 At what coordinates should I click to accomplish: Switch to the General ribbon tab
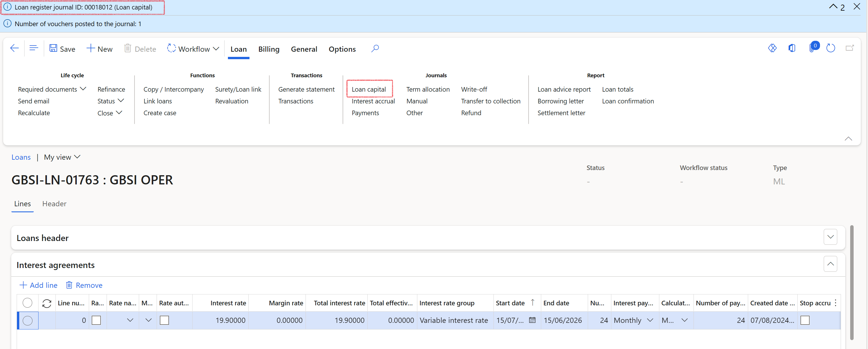point(304,49)
